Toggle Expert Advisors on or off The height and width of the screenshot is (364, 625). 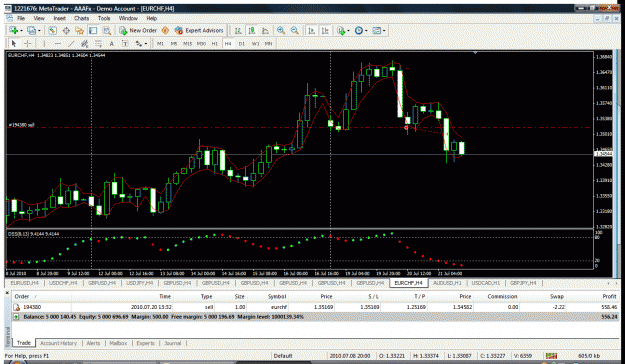point(199,30)
